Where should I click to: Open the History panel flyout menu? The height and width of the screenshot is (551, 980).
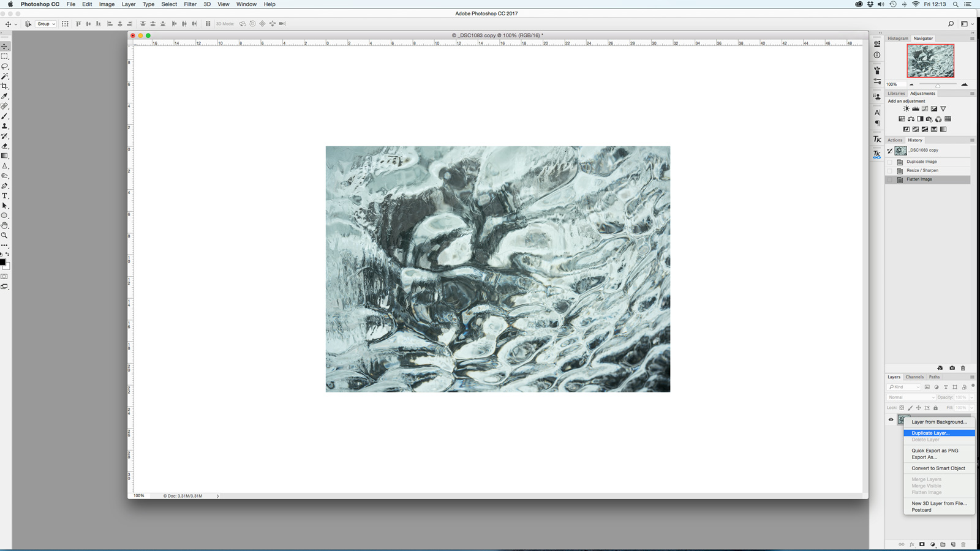(972, 140)
